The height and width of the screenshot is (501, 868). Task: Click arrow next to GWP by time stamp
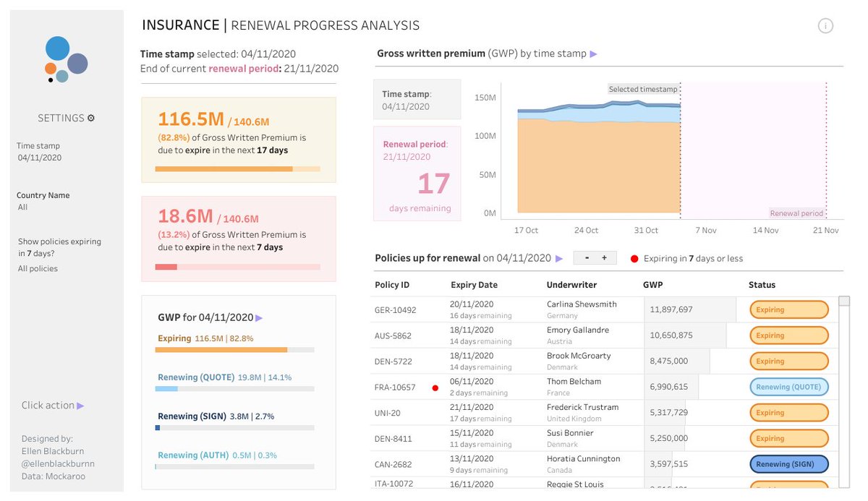tap(594, 54)
